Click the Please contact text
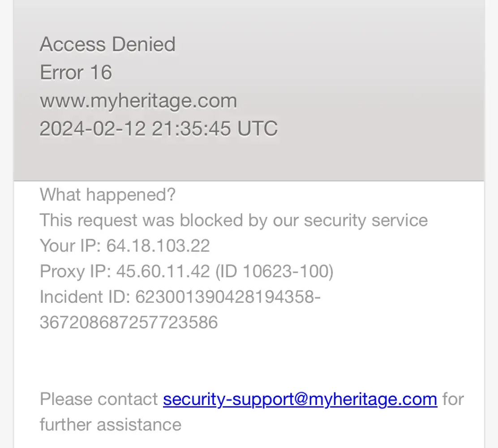 click(99, 399)
